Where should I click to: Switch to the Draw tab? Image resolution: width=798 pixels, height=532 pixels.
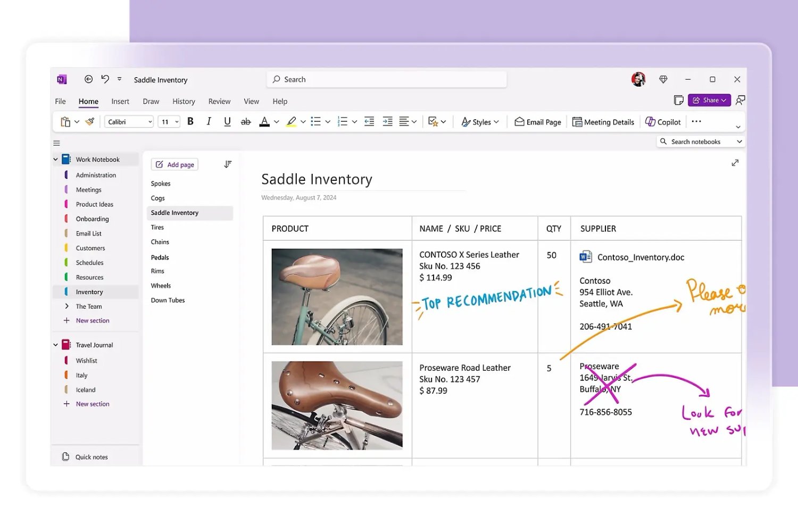(x=151, y=102)
